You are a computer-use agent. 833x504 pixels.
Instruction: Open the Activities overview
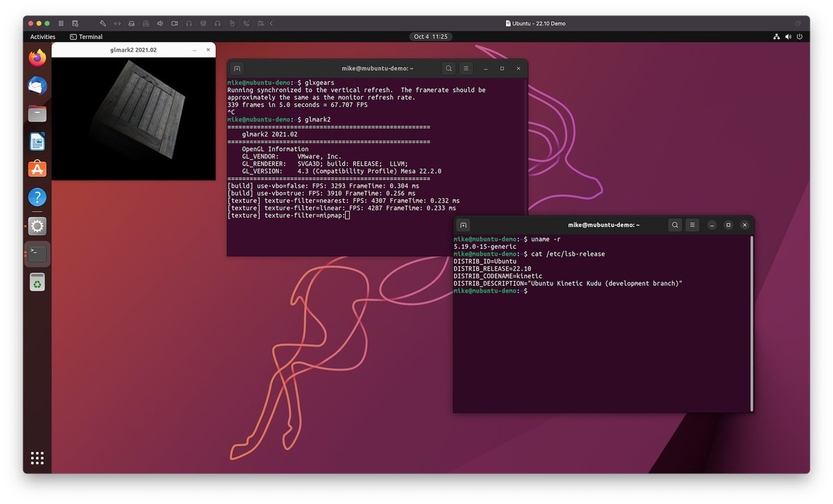(42, 37)
